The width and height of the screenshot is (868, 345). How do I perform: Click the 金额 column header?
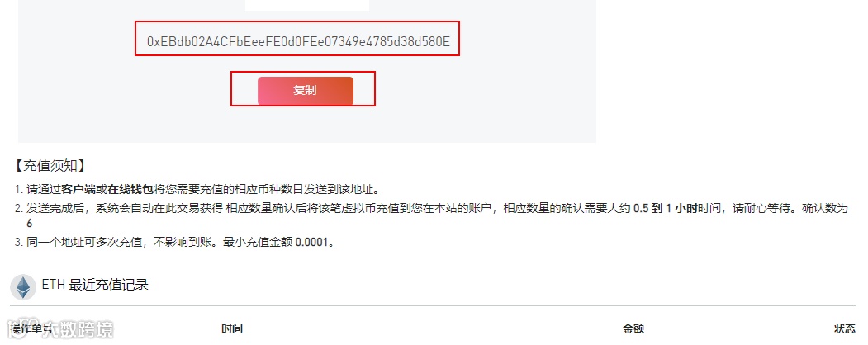[x=633, y=329]
